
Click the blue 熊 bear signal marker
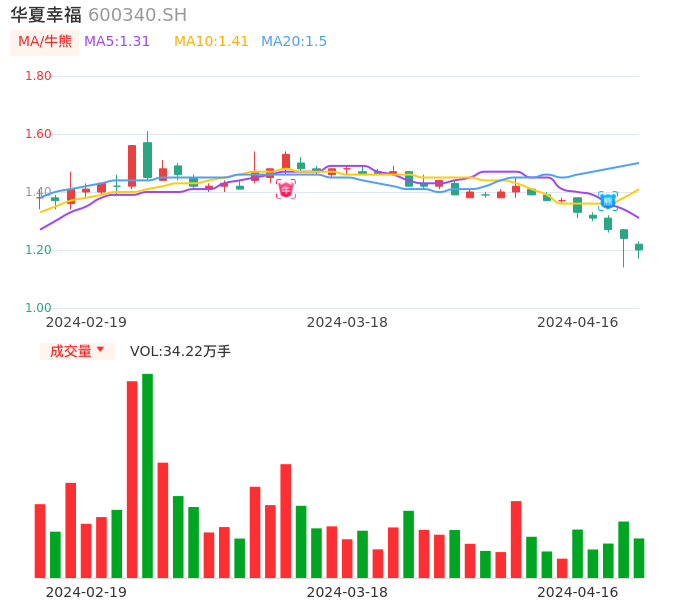(x=608, y=200)
